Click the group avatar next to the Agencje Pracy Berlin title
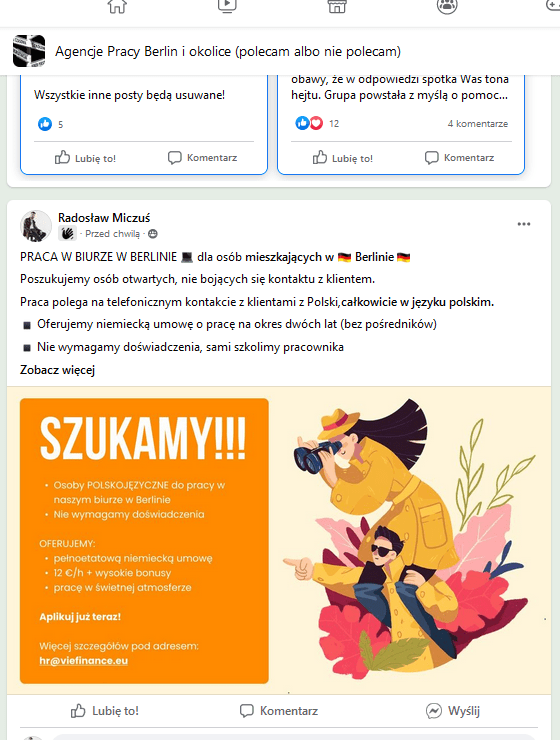The width and height of the screenshot is (560, 740). click(x=29, y=51)
